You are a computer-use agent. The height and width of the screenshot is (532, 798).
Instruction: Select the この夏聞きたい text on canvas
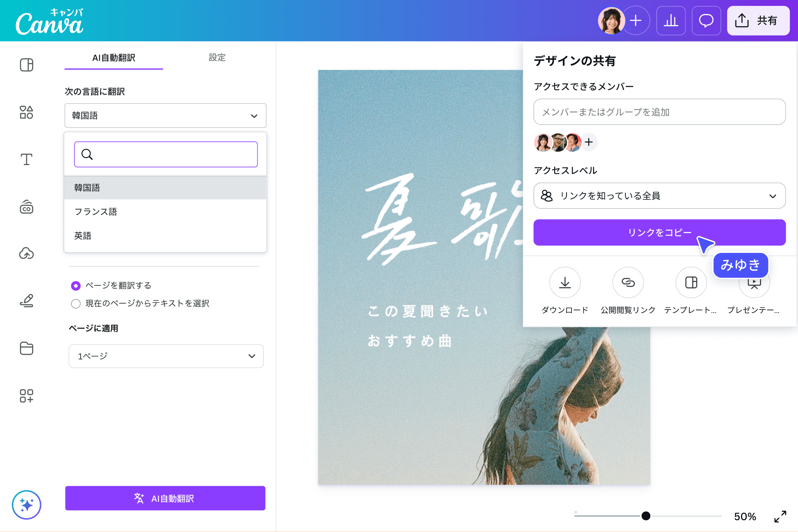[427, 312]
